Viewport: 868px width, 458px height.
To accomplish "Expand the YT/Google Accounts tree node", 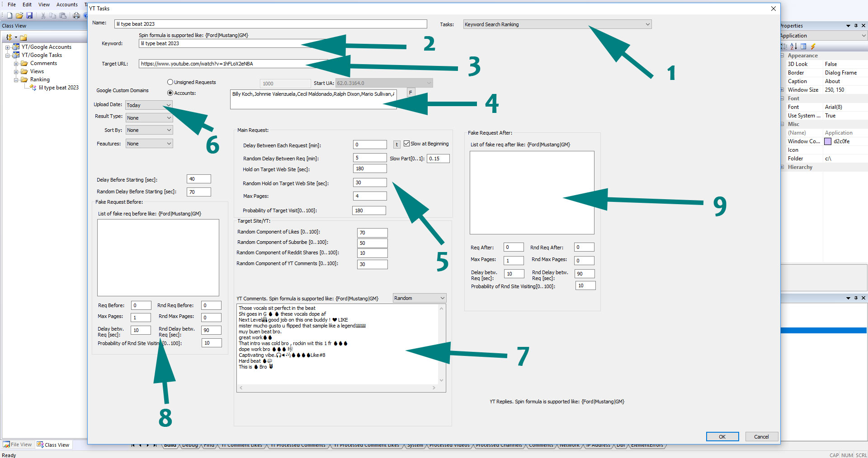I will click(8, 47).
